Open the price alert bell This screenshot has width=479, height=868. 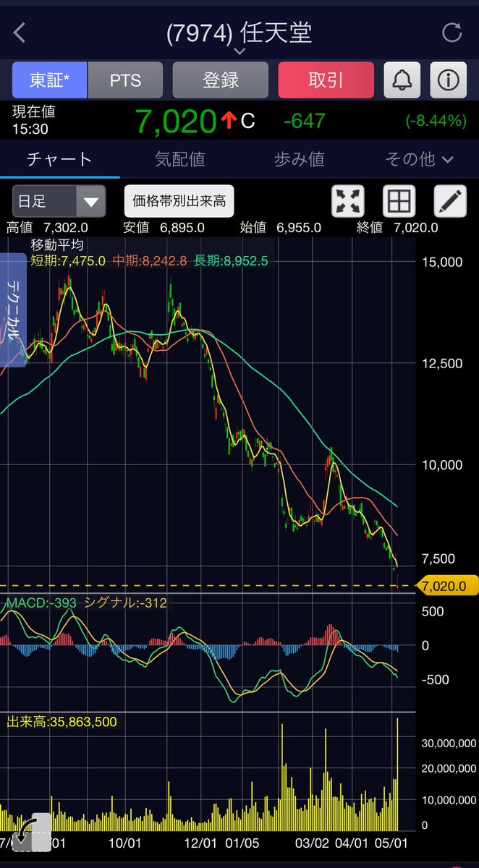(x=402, y=80)
